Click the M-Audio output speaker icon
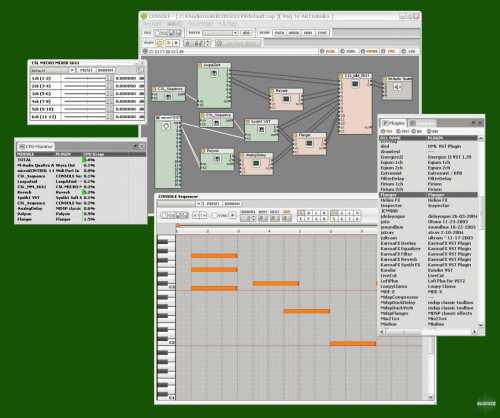This screenshot has height=418, width=500. point(397,87)
